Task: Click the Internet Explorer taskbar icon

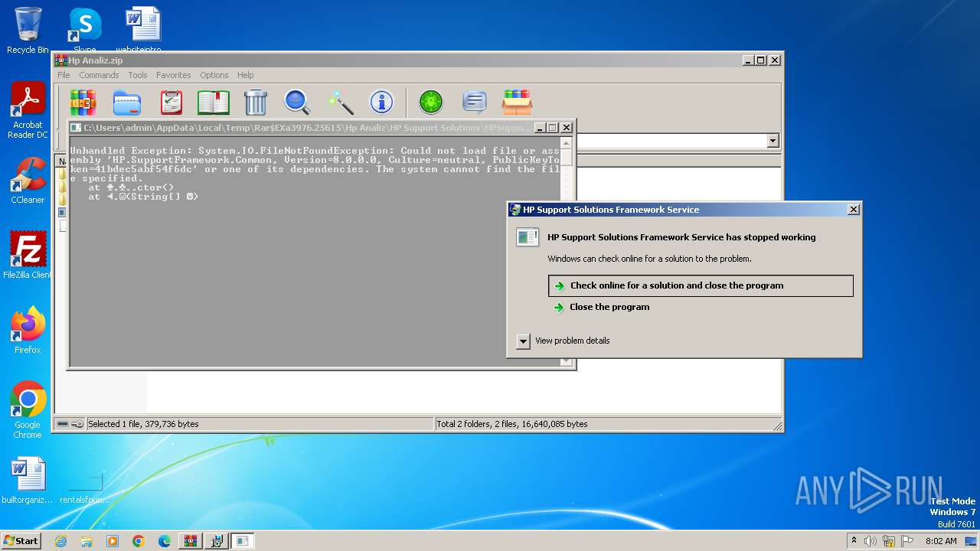Action: (x=60, y=541)
